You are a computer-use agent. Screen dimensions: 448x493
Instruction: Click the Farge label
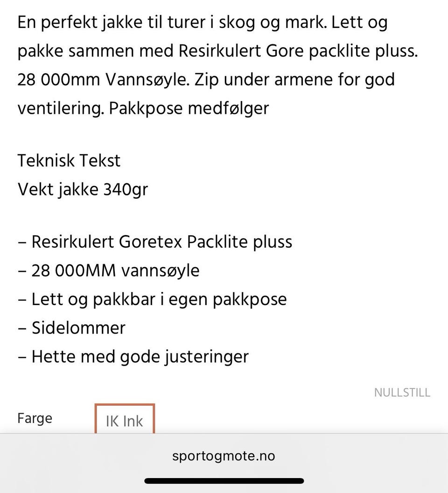pos(35,418)
